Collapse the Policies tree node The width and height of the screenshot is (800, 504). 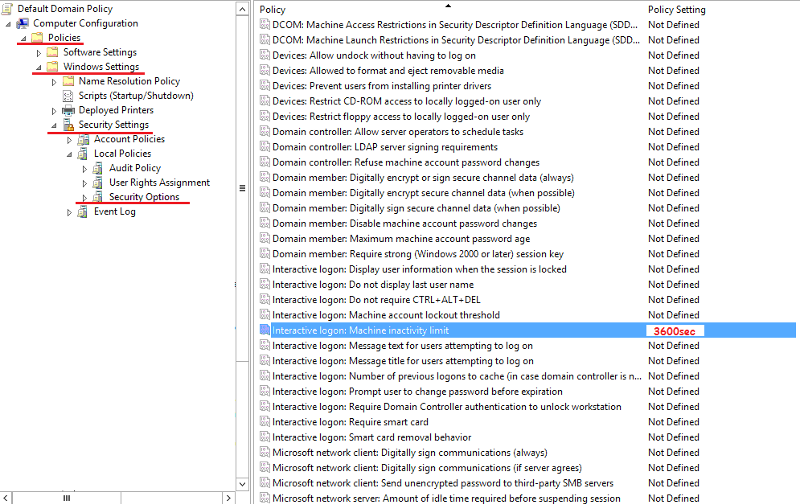pos(23,38)
